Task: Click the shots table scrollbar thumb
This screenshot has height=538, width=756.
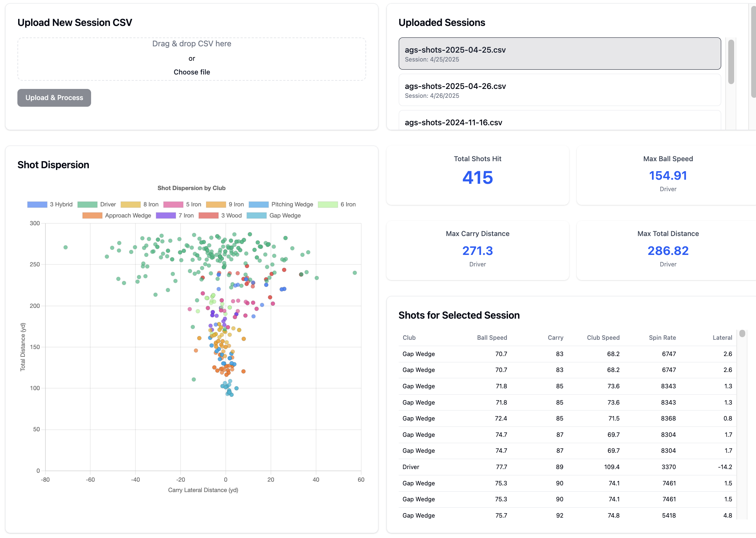Action: point(742,333)
